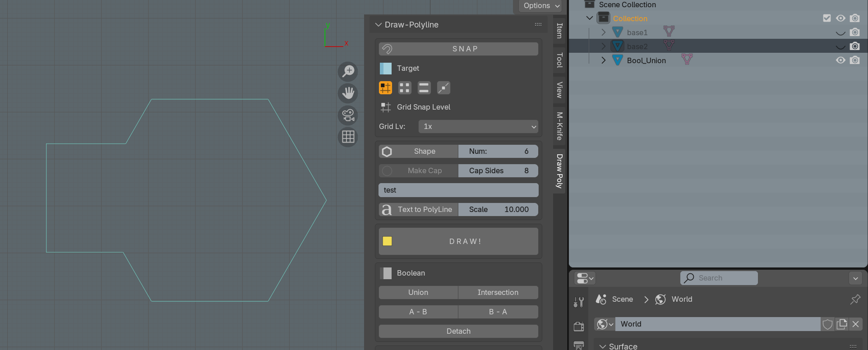This screenshot has width=868, height=350.
Task: Expand the base1 tree item
Action: click(604, 32)
